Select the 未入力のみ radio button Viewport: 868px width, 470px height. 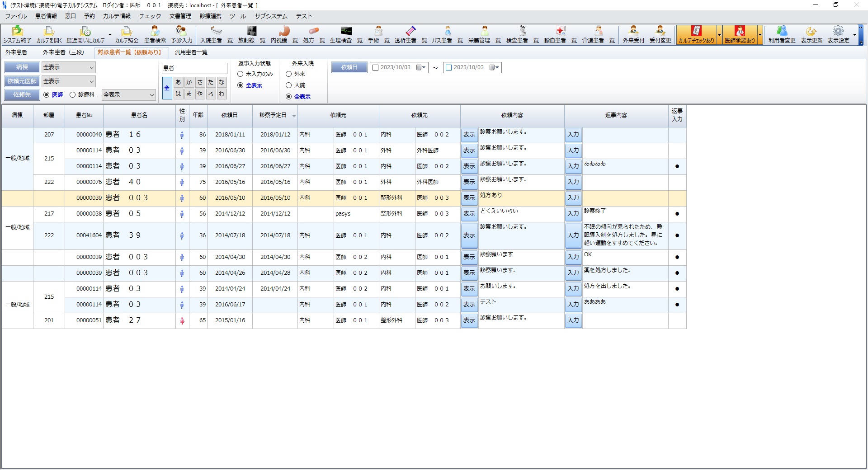(241, 74)
